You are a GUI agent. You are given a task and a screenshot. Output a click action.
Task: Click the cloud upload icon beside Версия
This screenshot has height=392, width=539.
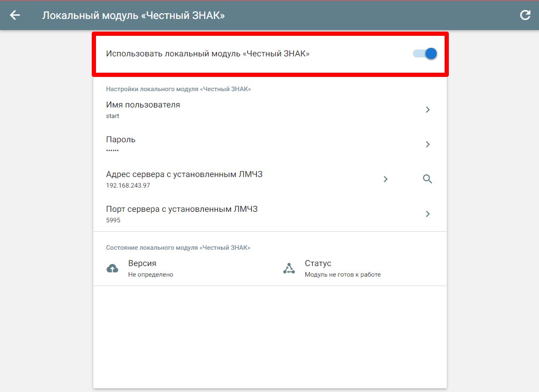click(x=112, y=269)
